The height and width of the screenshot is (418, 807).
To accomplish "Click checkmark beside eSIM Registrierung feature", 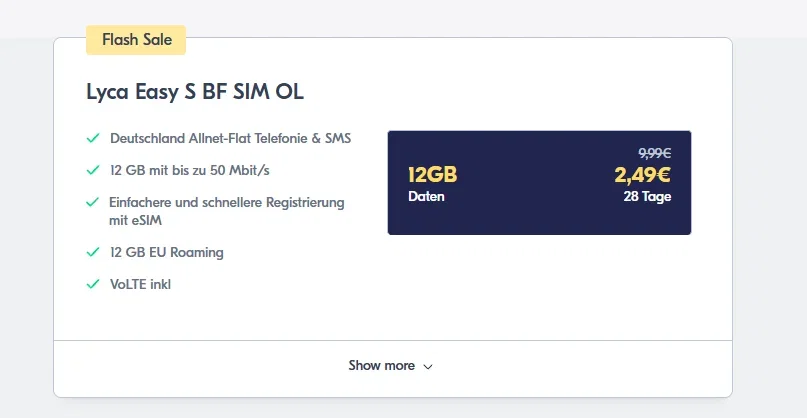I will [x=93, y=202].
